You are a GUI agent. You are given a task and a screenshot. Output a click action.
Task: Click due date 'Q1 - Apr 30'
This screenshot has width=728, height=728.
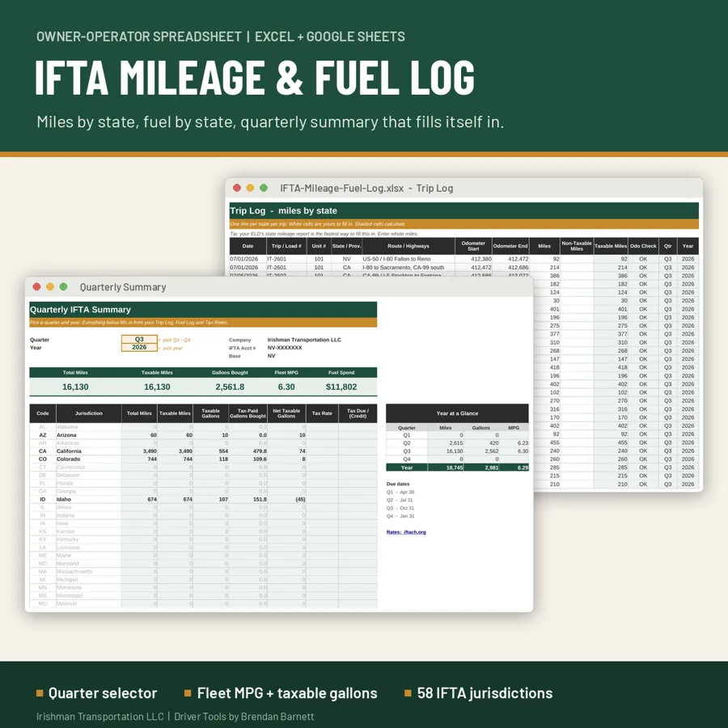point(400,492)
